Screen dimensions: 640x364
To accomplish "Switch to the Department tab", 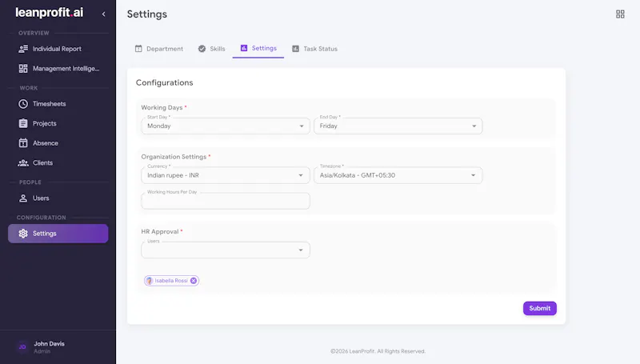I will tap(159, 49).
